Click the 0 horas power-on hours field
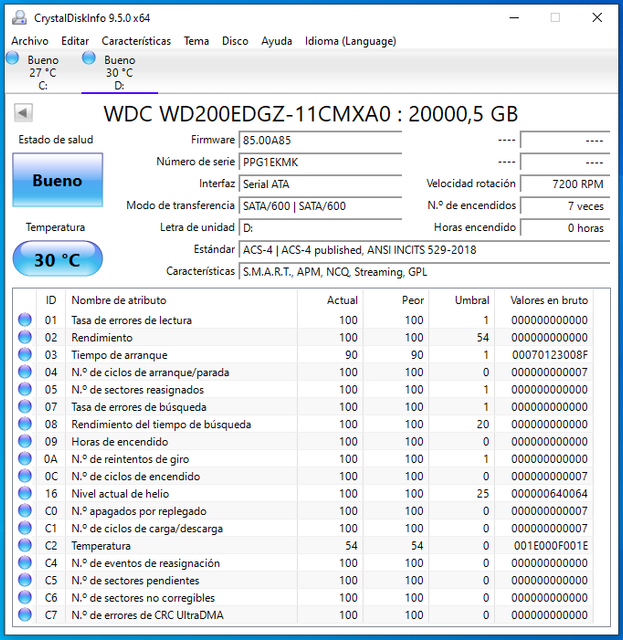Image resolution: width=623 pixels, height=640 pixels. [565, 228]
